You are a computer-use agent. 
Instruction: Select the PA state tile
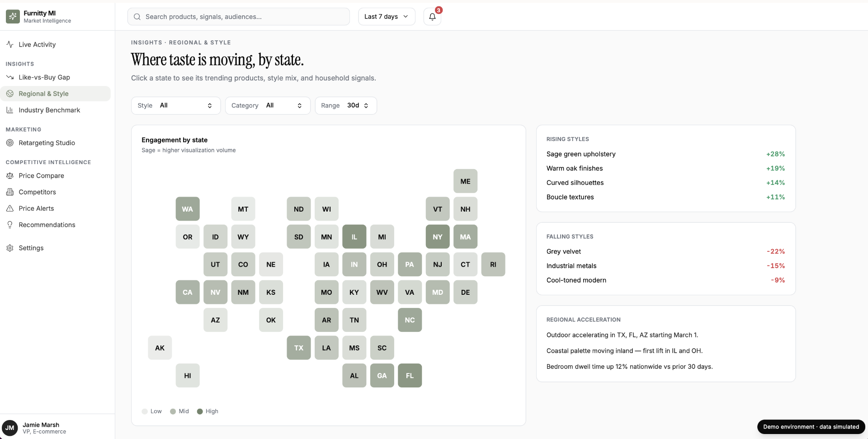[x=410, y=264]
